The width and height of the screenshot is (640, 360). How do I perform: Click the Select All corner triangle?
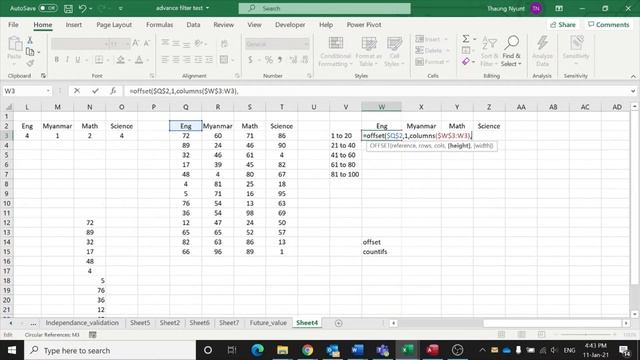[8, 107]
